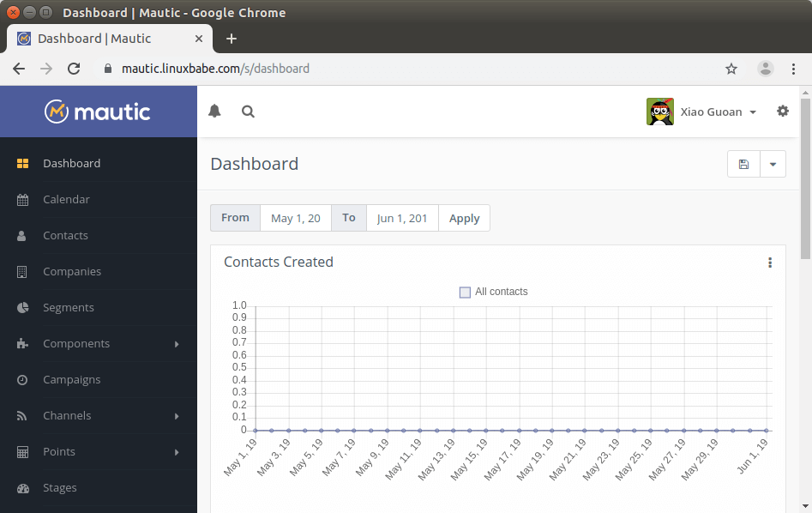Go to Calendar in sidebar

point(66,200)
